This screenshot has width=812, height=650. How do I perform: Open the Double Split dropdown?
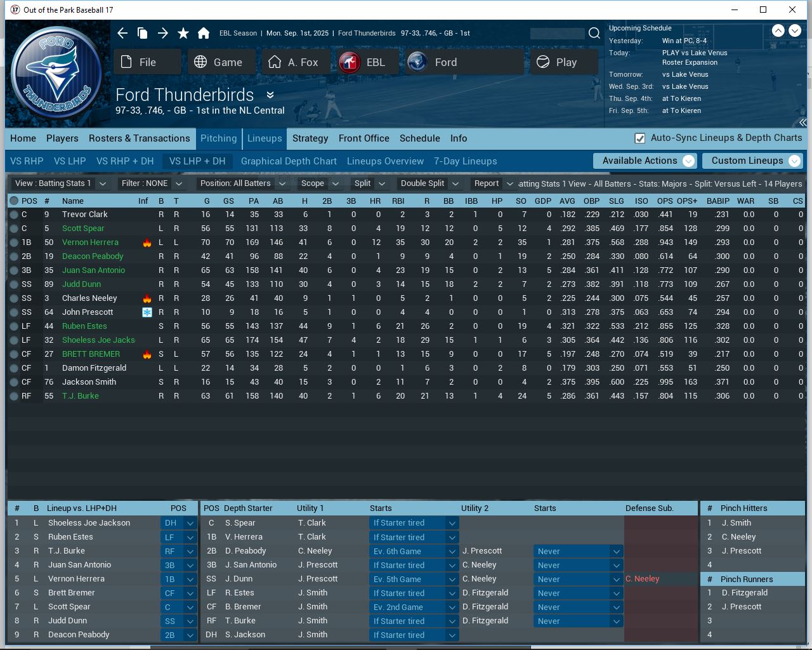(x=429, y=183)
